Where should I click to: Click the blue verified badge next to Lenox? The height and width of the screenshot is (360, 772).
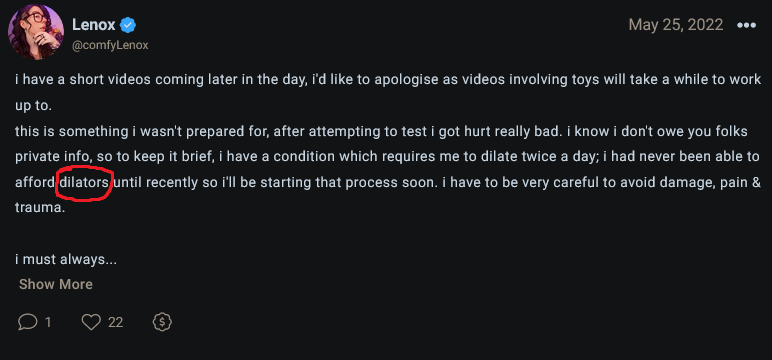click(x=128, y=25)
